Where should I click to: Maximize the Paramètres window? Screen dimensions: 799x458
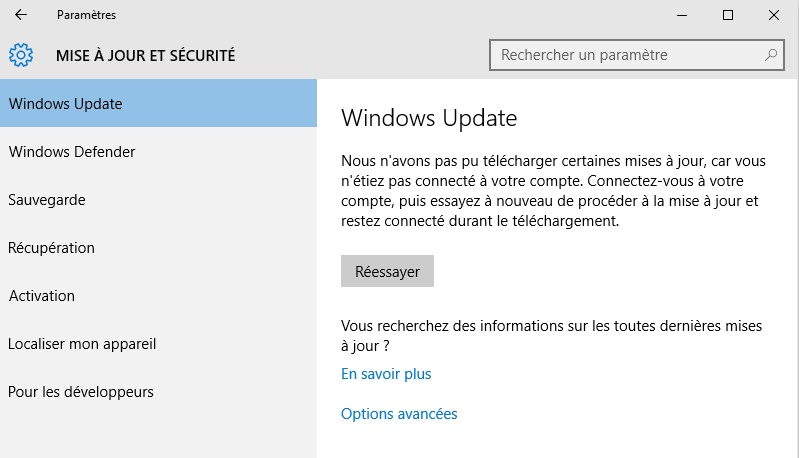tap(728, 15)
